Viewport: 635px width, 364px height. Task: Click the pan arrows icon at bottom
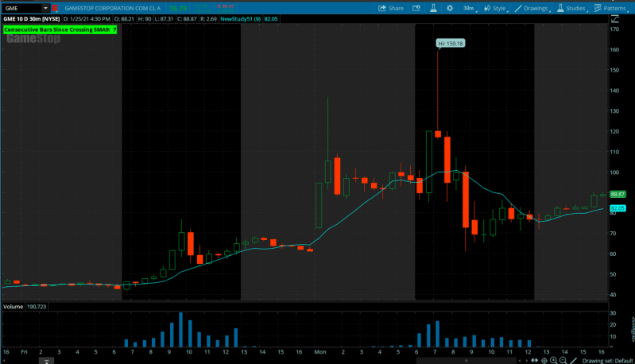click(535, 360)
